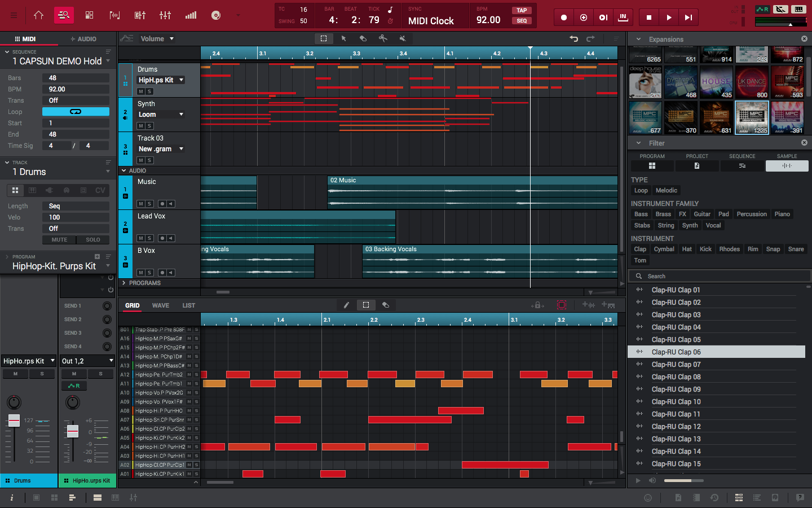The height and width of the screenshot is (508, 812).
Task: Switch to the Home view
Action: [38, 15]
